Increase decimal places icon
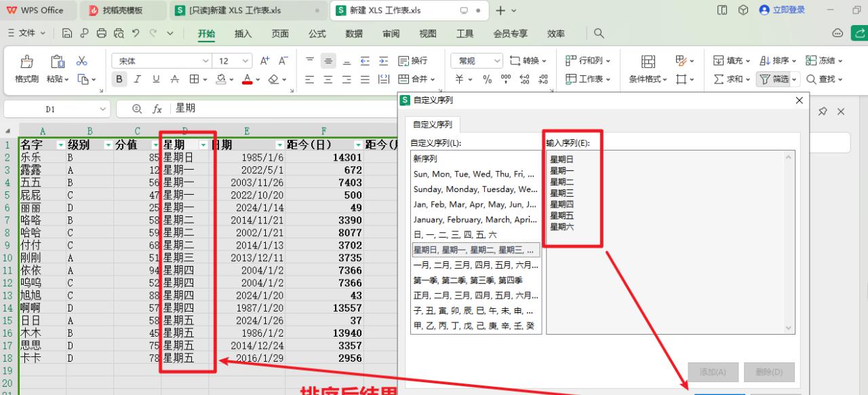Viewport: 868px width, 395px height. click(524, 79)
